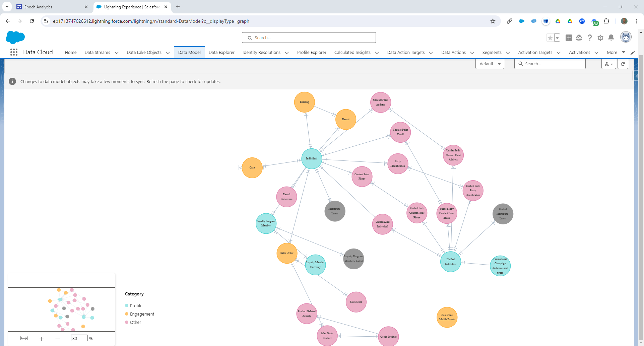Open the Data Lake Objects tab
Viewport: 644px width, 346px height.
144,53
